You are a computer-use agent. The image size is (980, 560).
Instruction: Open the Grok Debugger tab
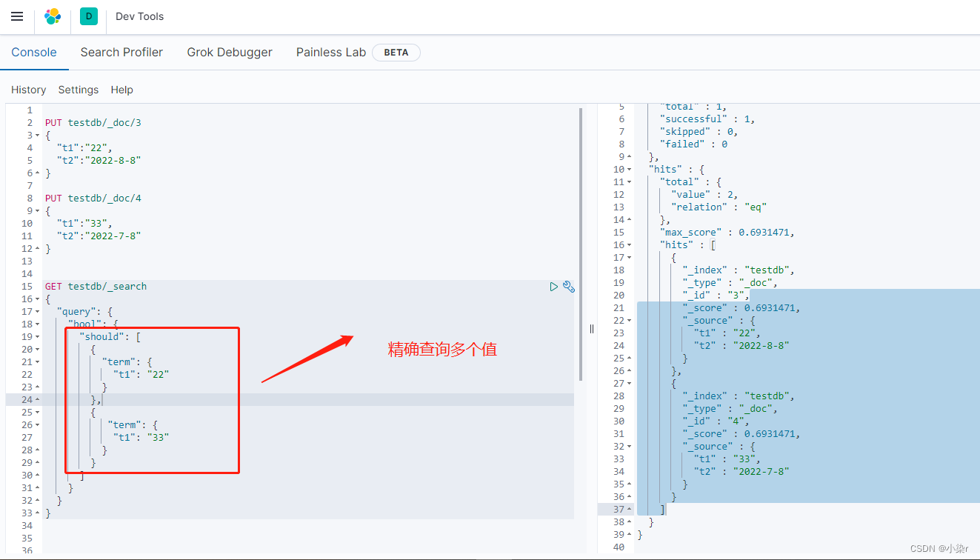[230, 52]
